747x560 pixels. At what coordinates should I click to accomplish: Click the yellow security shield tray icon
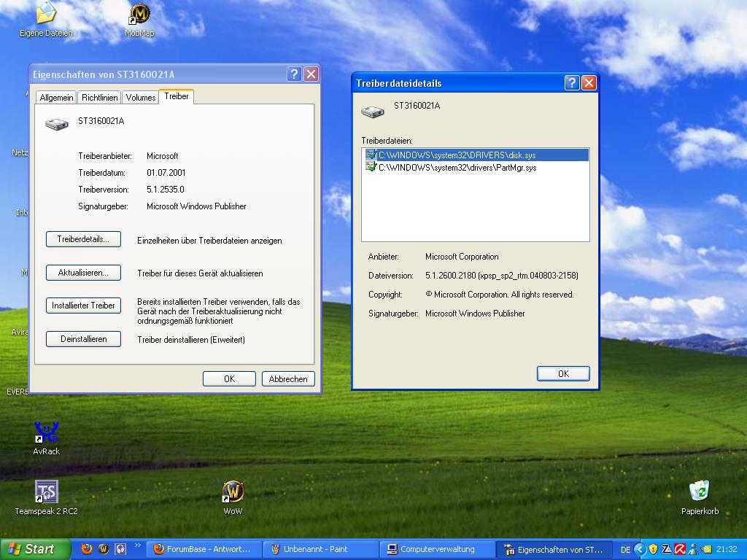click(654, 550)
